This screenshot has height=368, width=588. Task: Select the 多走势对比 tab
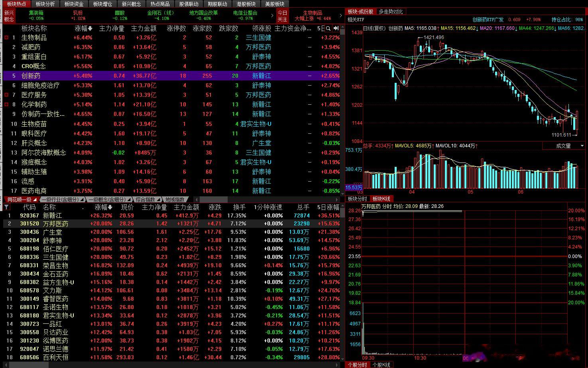pyautogui.click(x=391, y=12)
